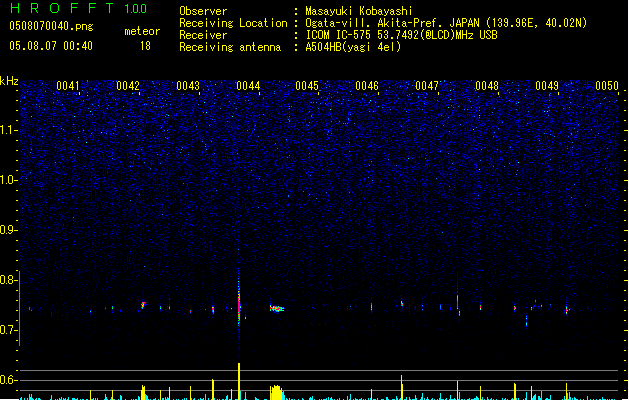Click the 0.7 kHz axis label

[8, 330]
